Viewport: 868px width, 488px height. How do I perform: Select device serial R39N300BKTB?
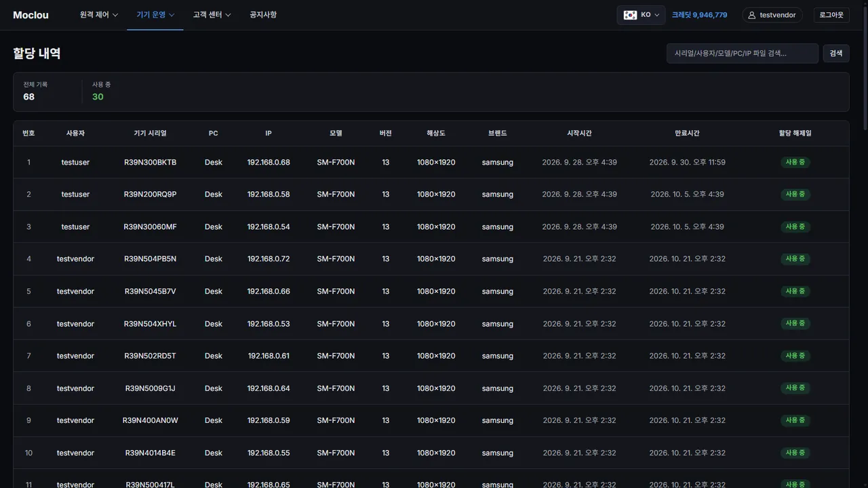[150, 163]
